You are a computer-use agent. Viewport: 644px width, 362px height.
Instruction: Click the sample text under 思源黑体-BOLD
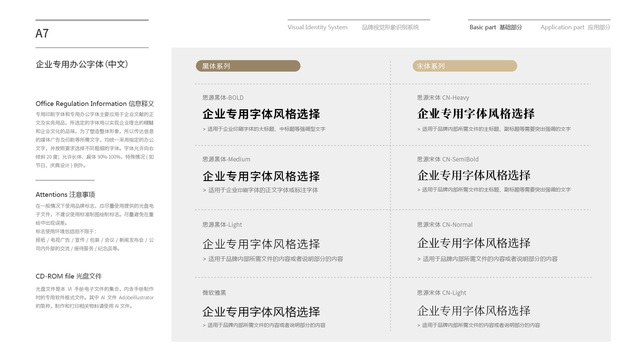[x=261, y=114]
